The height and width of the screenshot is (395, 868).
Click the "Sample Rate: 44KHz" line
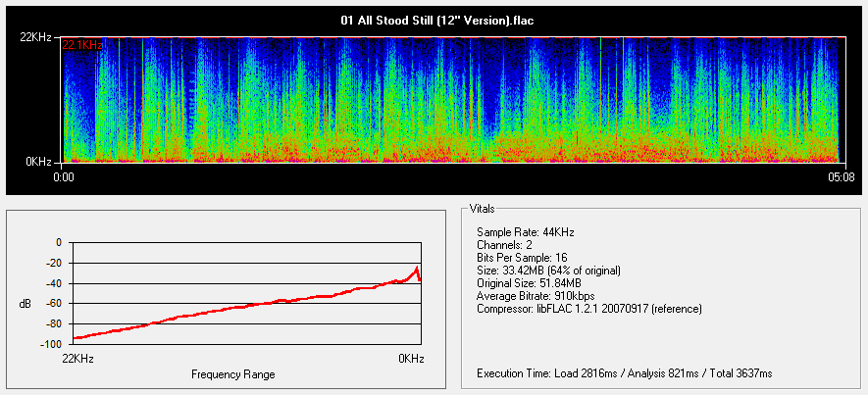(x=524, y=231)
